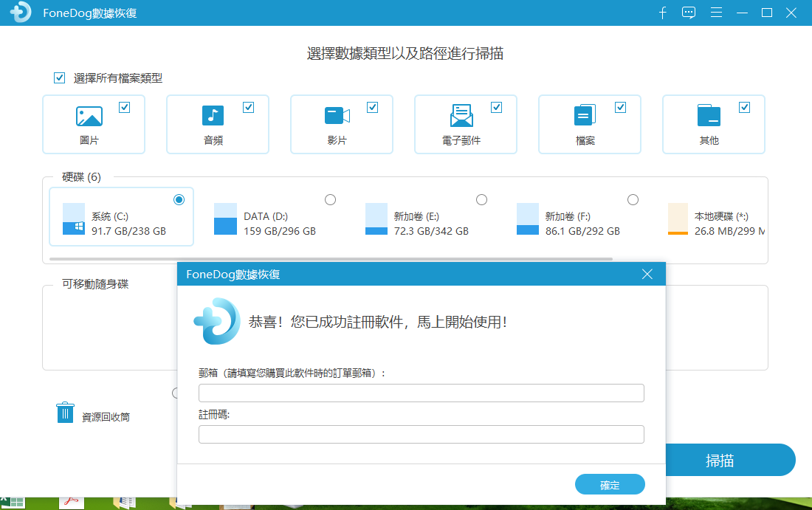Open the feedback chat icon

click(x=689, y=13)
